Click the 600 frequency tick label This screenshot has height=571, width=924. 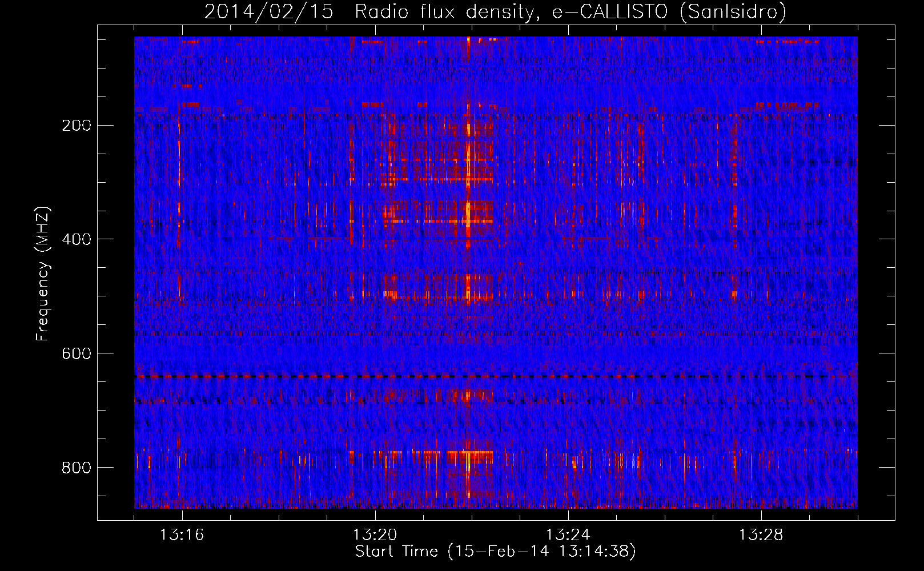pos(76,353)
